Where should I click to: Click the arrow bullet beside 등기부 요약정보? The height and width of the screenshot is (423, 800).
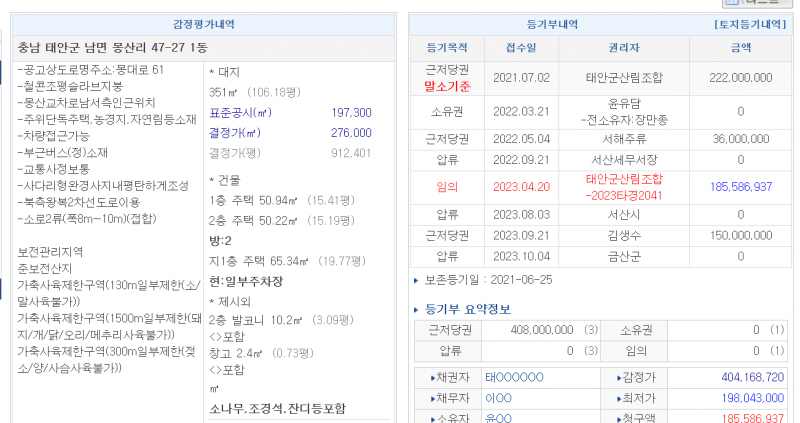pos(417,310)
